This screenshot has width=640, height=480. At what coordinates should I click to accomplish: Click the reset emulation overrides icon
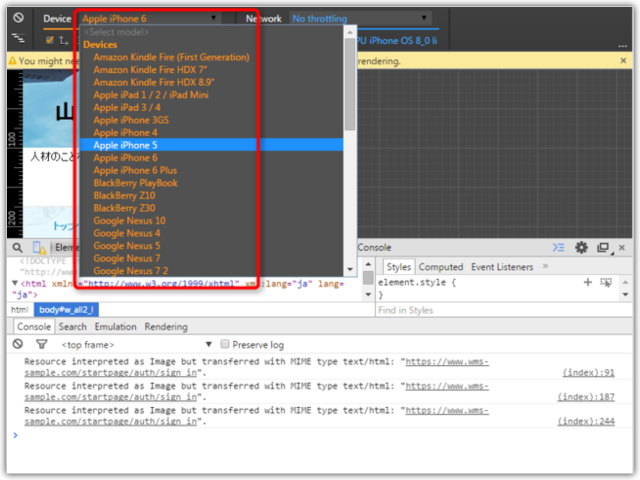click(18, 18)
